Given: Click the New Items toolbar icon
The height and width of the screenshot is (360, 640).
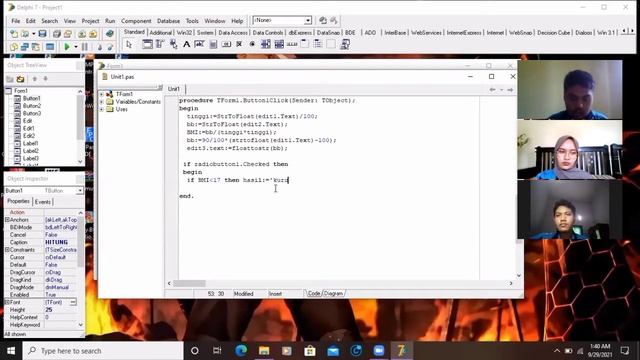Looking at the screenshot, I should click(x=14, y=33).
